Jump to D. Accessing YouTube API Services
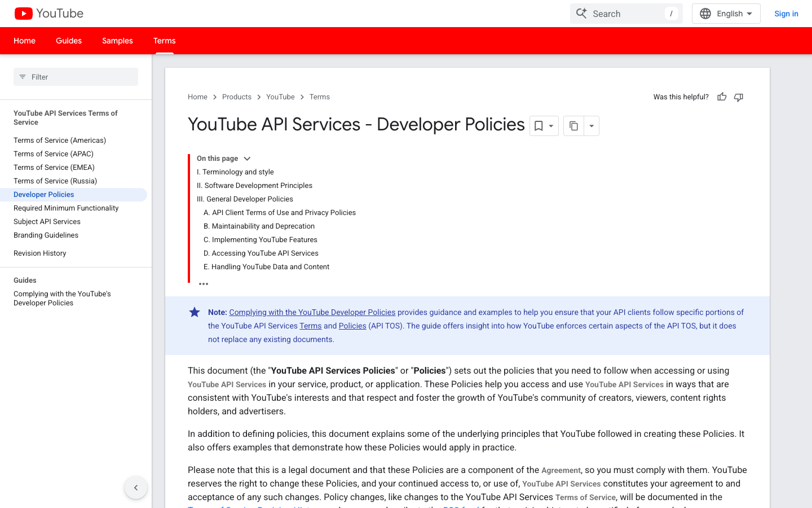Viewport: 812px width, 508px height. [x=261, y=253]
